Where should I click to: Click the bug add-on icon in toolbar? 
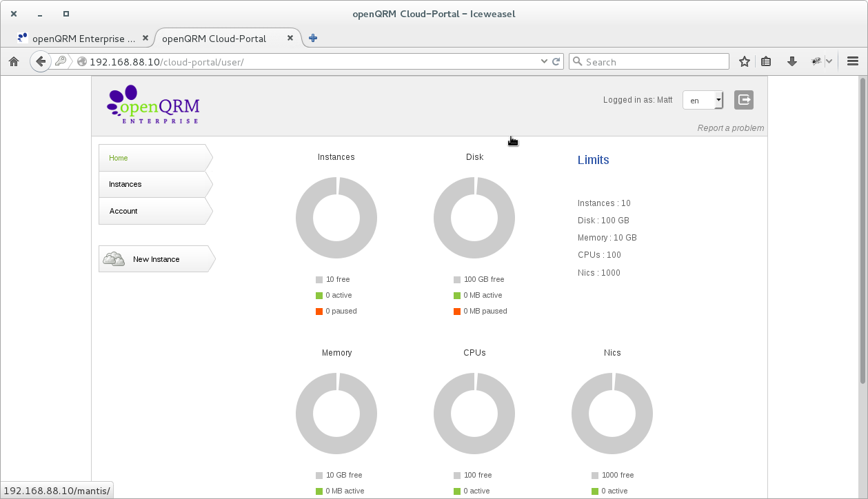click(x=816, y=61)
